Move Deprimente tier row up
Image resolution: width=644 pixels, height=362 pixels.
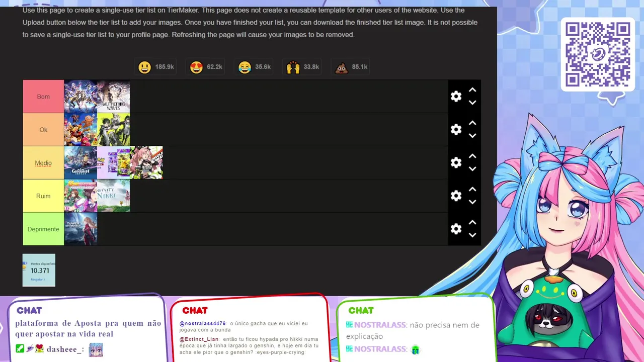472,223
